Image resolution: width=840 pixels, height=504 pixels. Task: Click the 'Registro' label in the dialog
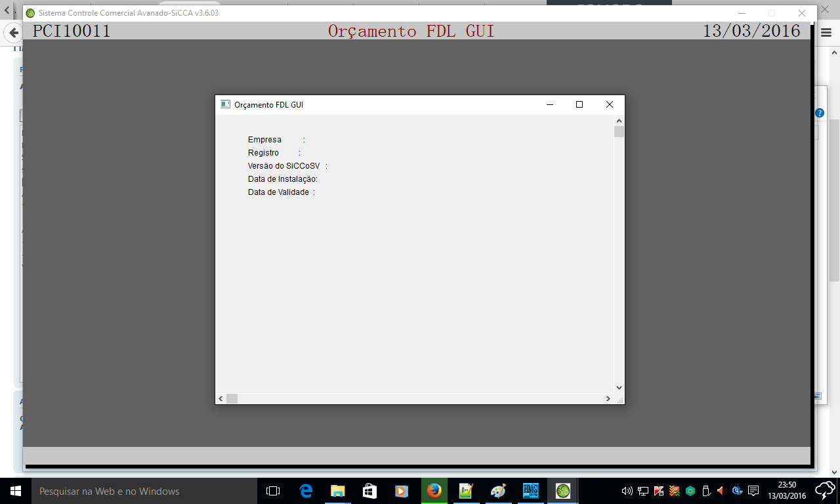pos(263,153)
